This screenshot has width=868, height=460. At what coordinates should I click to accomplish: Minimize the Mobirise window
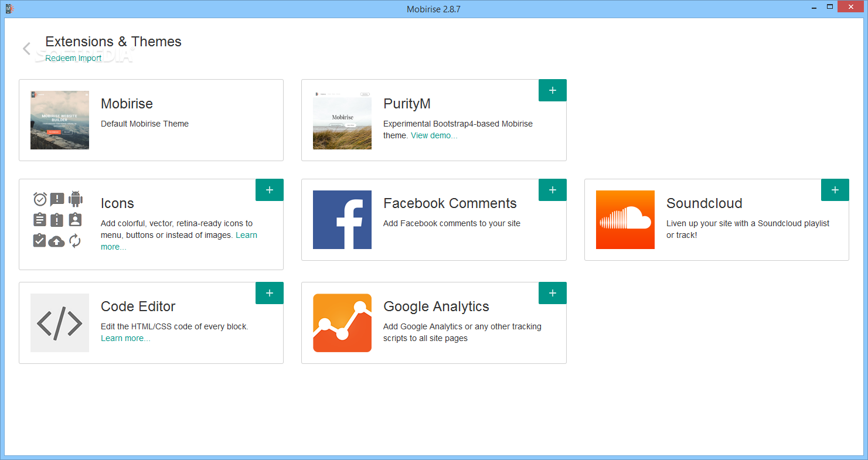point(813,7)
